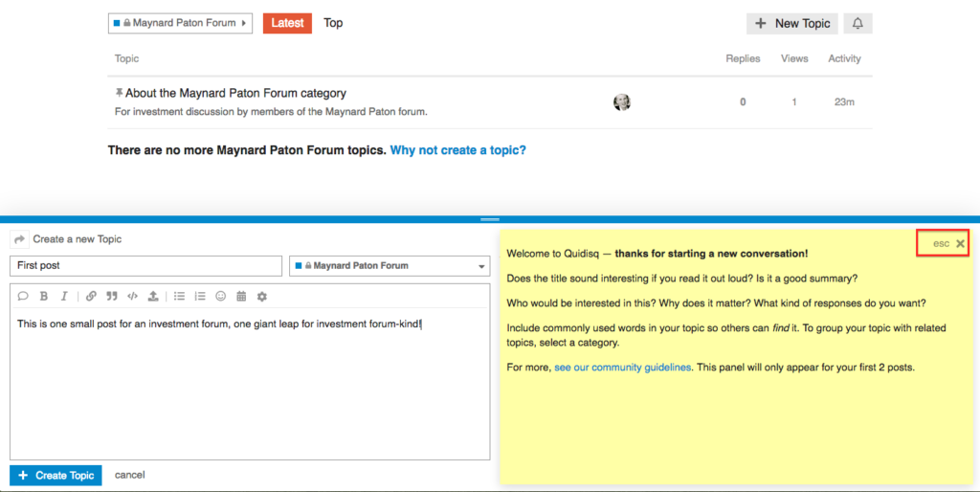
Task: Click the Create Topic button
Action: (x=56, y=475)
